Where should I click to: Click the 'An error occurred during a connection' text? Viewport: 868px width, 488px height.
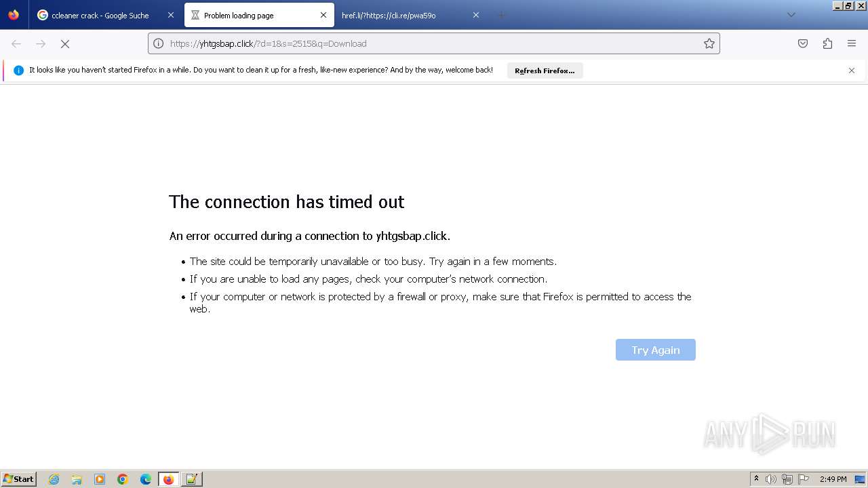pyautogui.click(x=309, y=236)
